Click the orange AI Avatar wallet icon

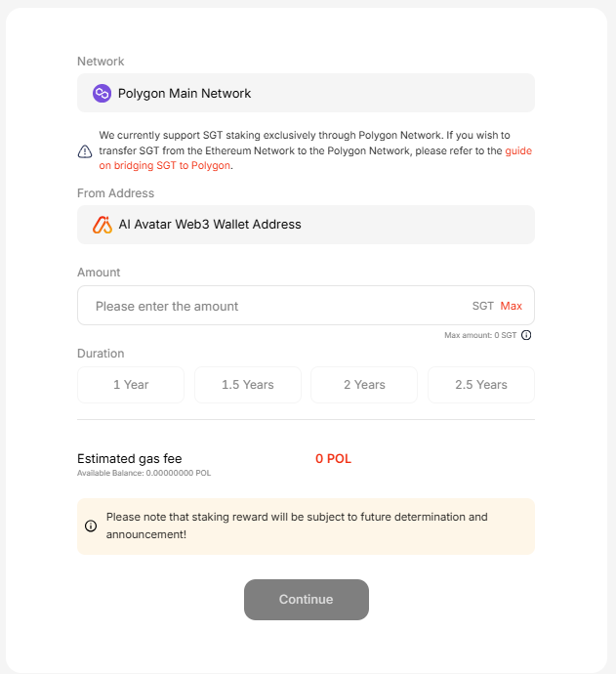103,225
